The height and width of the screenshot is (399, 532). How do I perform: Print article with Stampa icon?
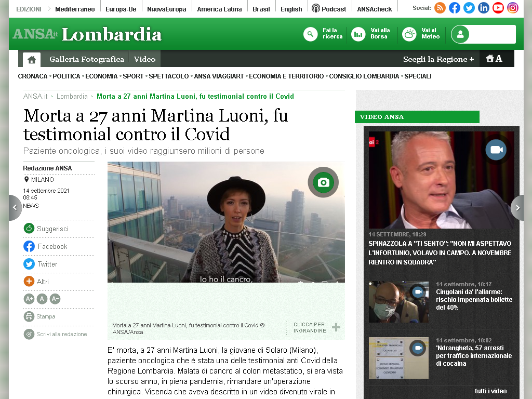click(x=29, y=316)
